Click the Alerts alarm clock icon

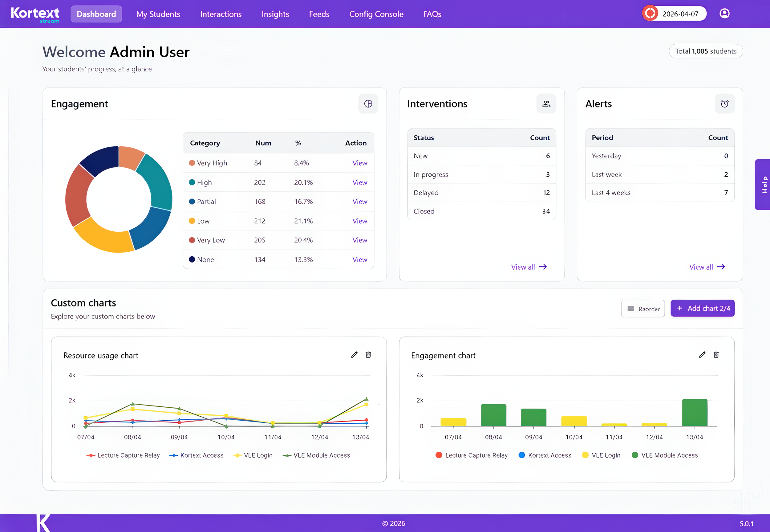[724, 104]
